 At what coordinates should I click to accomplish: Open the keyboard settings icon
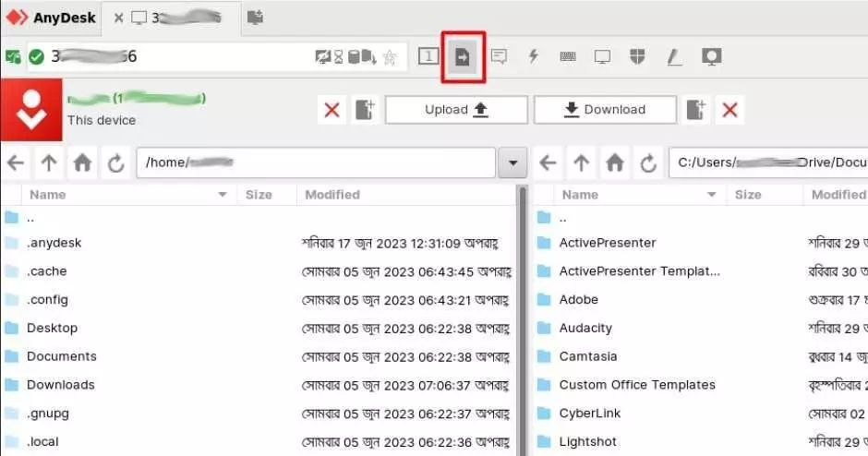pos(568,56)
